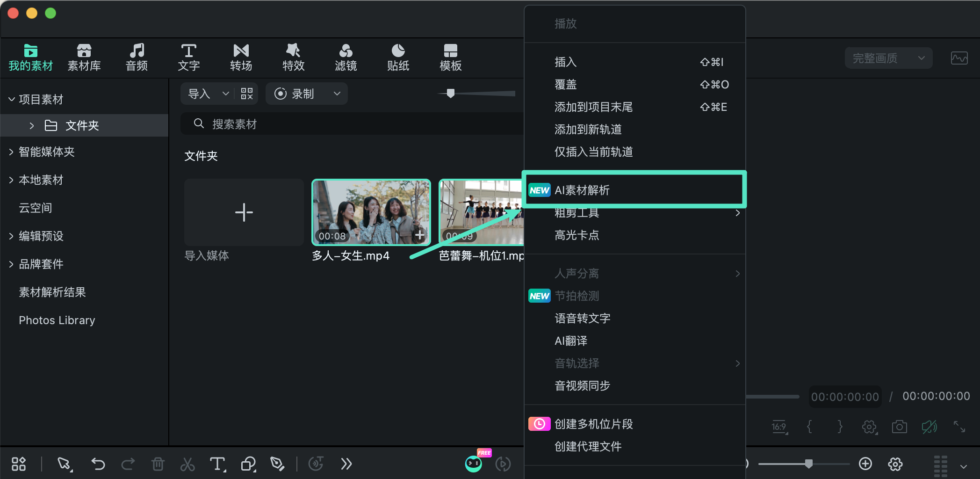Screen dimensions: 980x479
Task: Click the waveform scope icon at top right
Action: coord(959,58)
